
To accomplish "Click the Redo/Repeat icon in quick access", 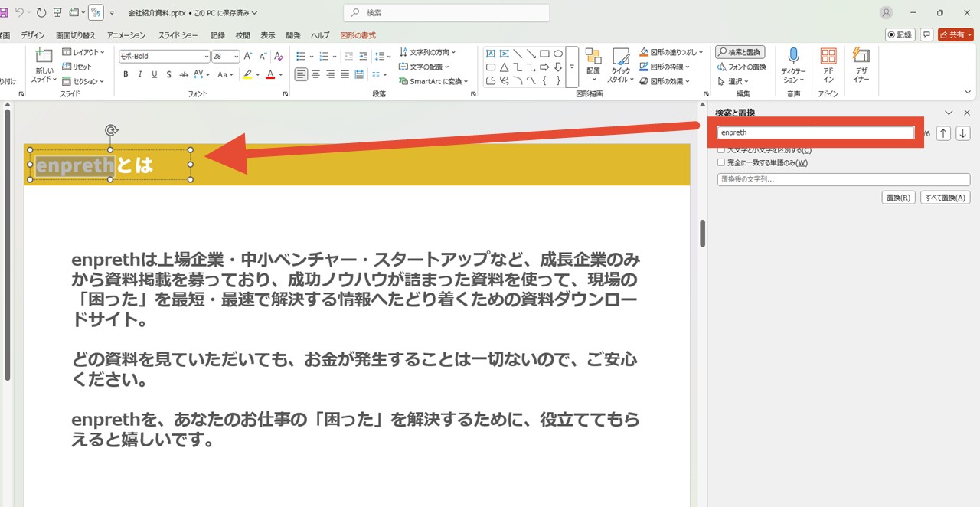I will click(x=41, y=12).
